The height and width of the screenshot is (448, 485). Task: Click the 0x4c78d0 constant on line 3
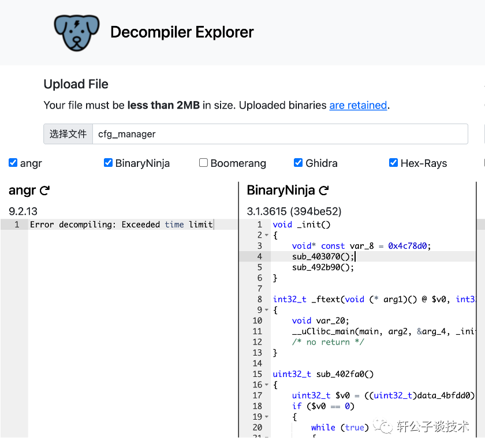[408, 246]
